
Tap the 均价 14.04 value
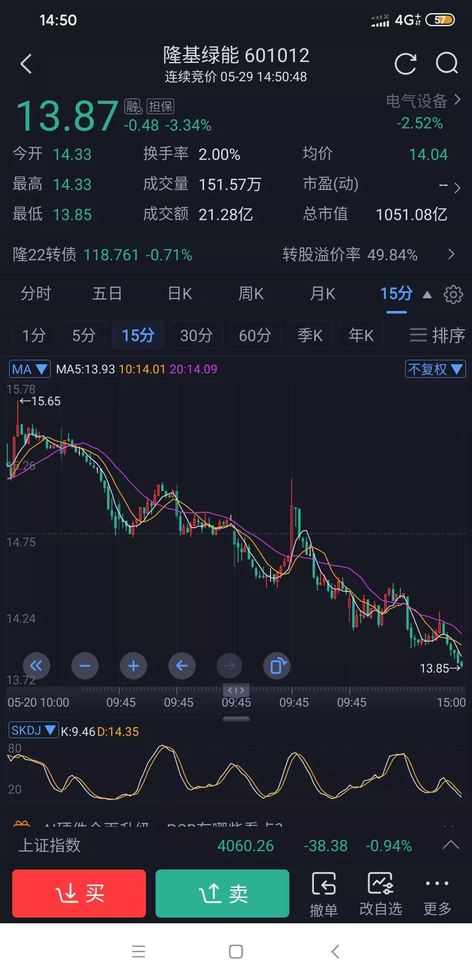428,154
